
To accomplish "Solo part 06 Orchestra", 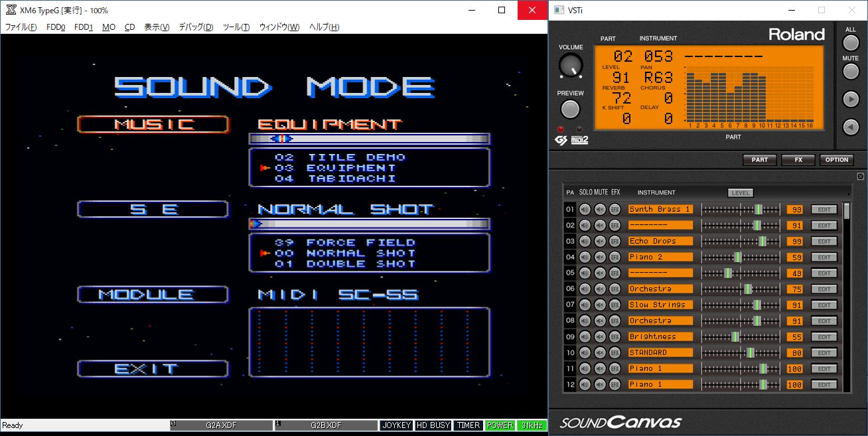I will [585, 289].
